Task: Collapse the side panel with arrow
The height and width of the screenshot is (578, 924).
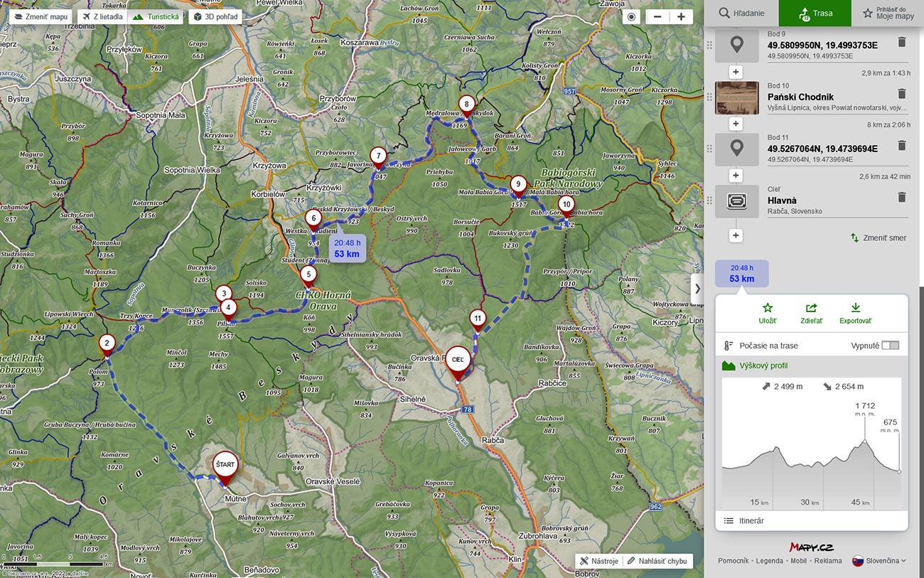Action: click(x=697, y=289)
